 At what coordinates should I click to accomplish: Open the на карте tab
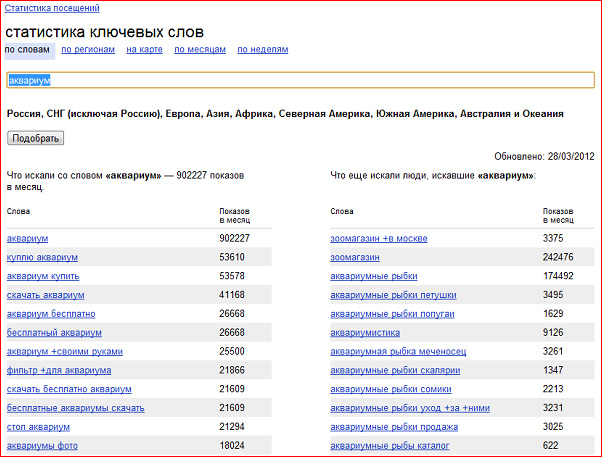(144, 49)
